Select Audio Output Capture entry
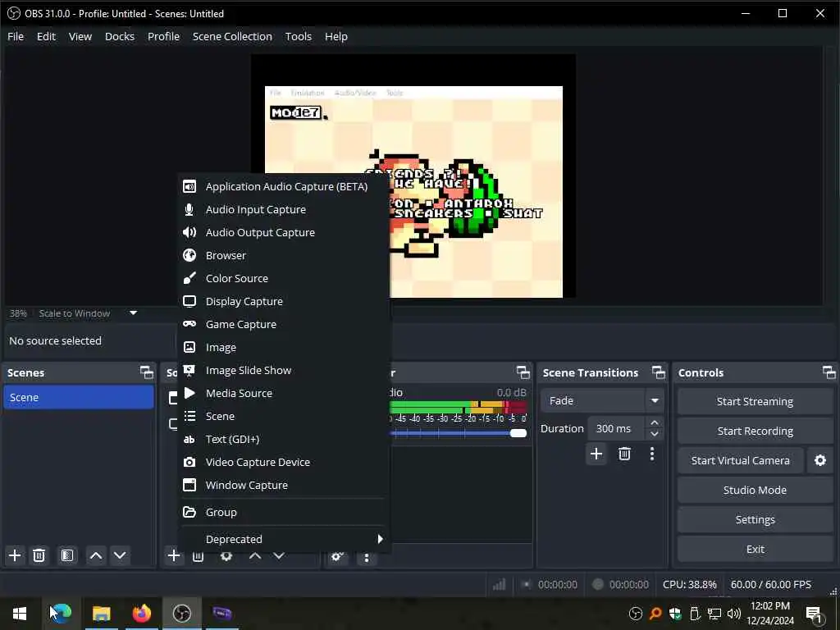The image size is (840, 630). click(283, 232)
